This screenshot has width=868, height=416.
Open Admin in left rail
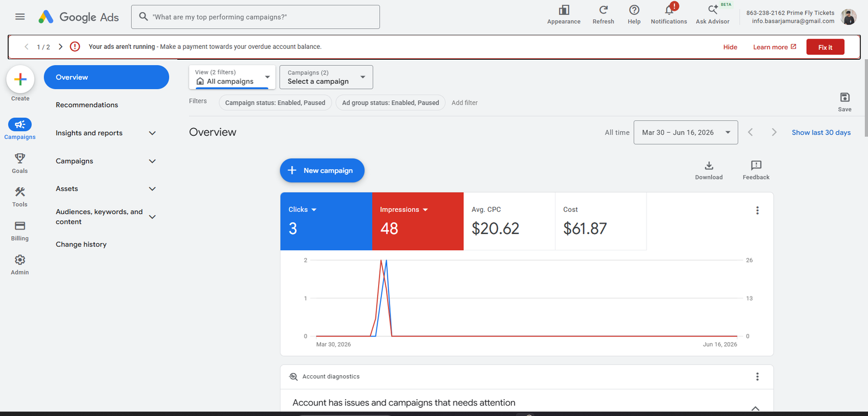tap(20, 264)
